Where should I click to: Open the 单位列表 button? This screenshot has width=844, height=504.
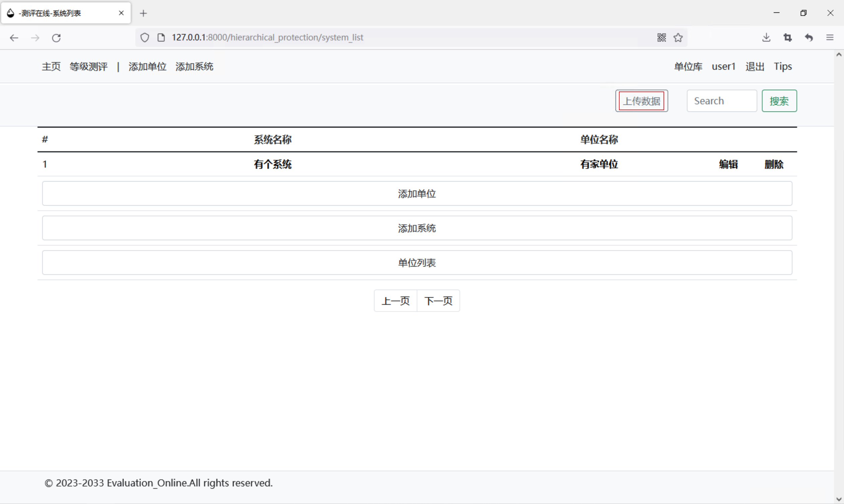tap(417, 263)
